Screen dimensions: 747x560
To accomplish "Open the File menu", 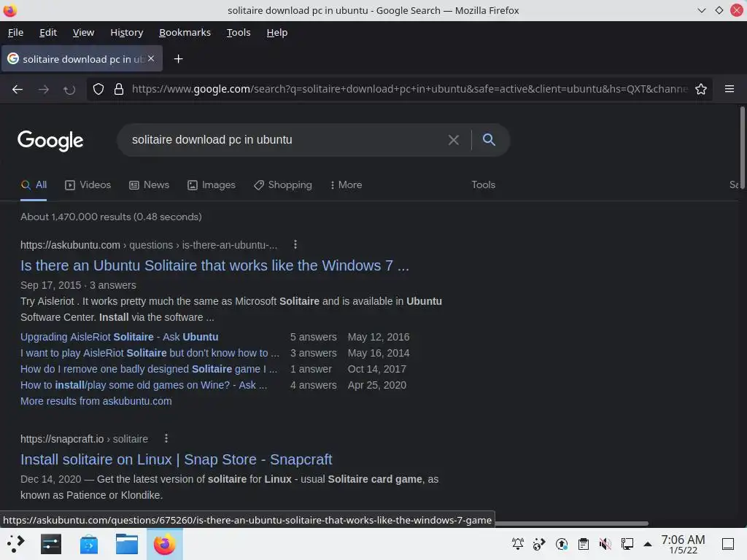I will [x=15, y=32].
